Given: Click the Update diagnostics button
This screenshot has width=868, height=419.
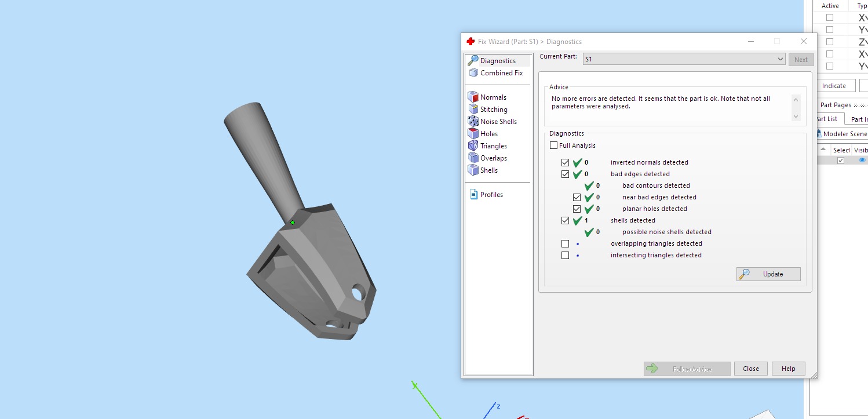Looking at the screenshot, I should pyautogui.click(x=768, y=274).
